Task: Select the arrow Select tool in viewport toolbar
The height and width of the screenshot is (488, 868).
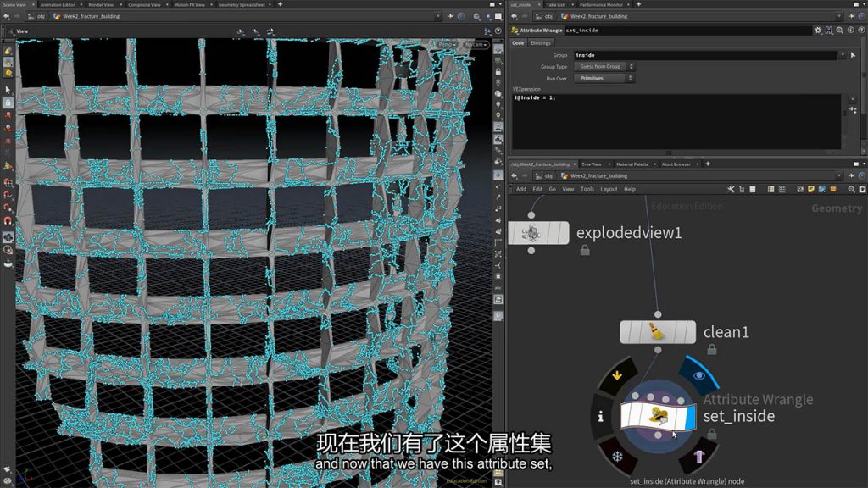Action: click(8, 89)
